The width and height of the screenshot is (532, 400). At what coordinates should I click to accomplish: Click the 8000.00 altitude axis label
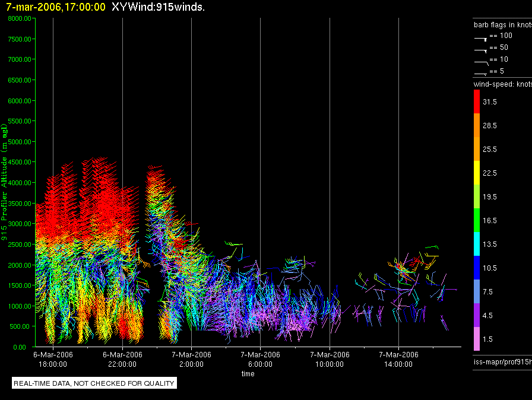click(20, 18)
